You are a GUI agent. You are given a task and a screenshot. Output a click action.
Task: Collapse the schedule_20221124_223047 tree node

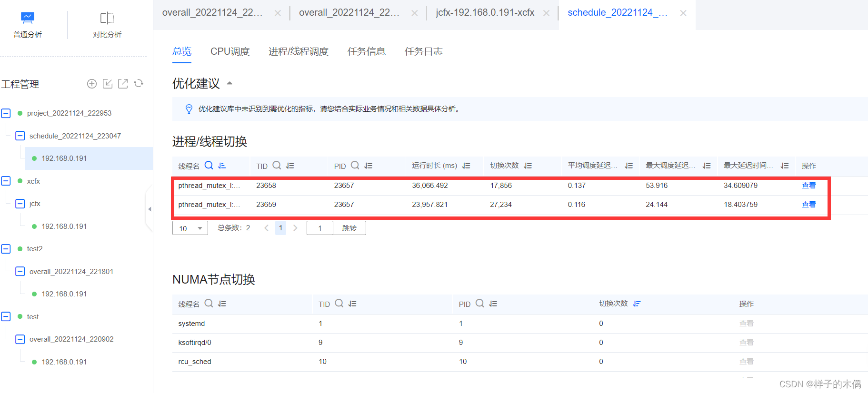pyautogui.click(x=20, y=136)
